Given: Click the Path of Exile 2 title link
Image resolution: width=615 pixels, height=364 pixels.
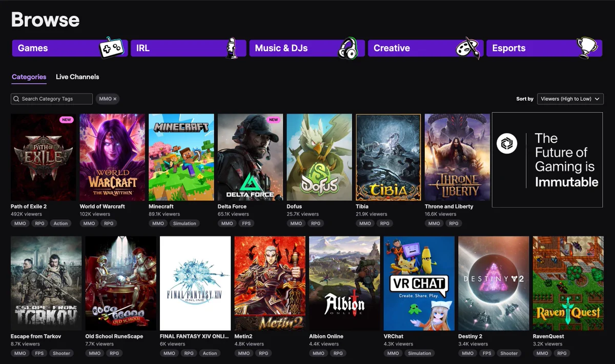Looking at the screenshot, I should (29, 206).
